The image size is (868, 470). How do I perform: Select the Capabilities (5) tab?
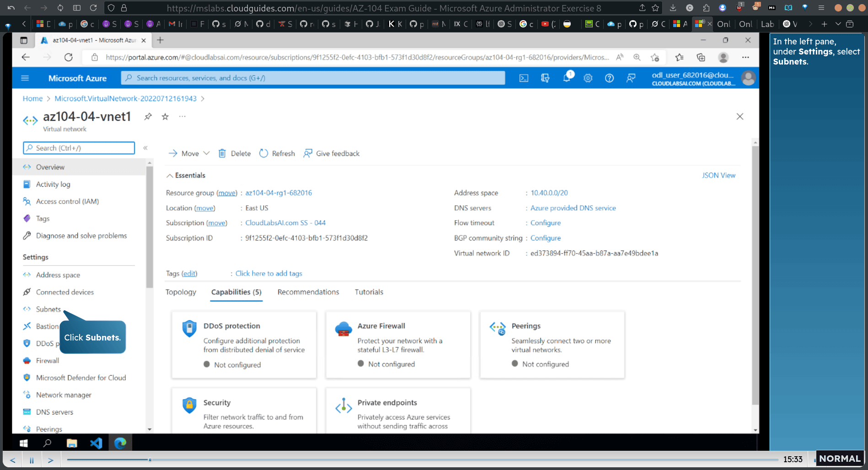pos(236,292)
